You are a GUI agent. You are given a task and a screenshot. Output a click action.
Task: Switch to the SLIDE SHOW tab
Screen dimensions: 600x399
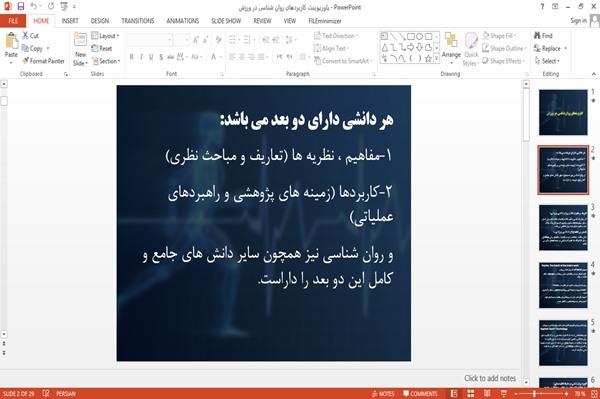tap(226, 21)
